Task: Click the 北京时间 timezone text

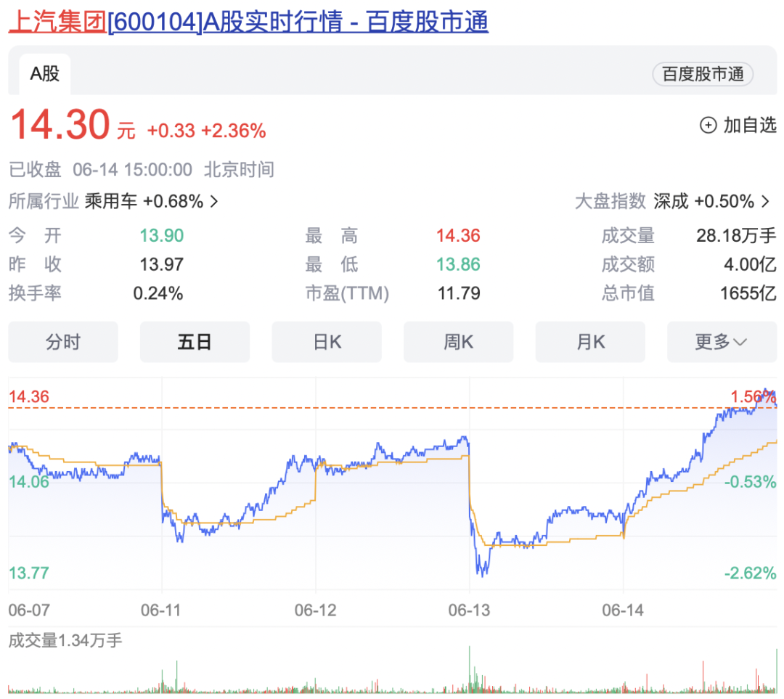Action: [239, 170]
